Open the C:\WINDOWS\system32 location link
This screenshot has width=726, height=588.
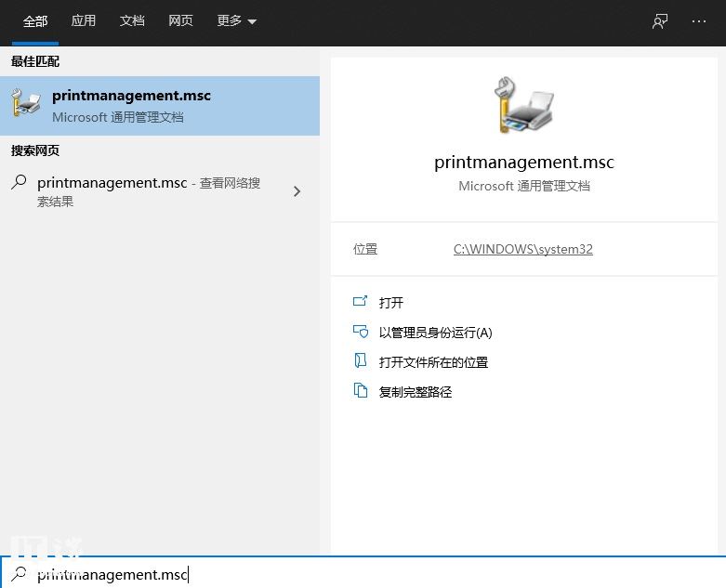click(522, 249)
